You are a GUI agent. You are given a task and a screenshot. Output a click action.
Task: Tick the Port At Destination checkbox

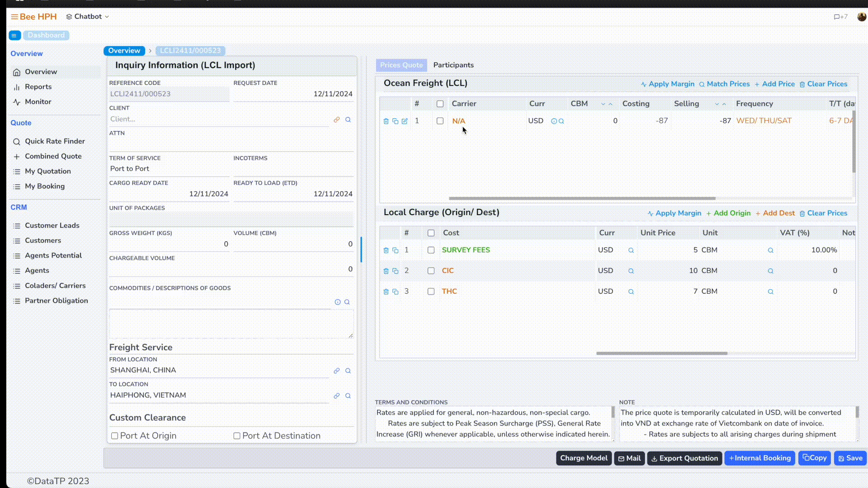click(x=237, y=436)
